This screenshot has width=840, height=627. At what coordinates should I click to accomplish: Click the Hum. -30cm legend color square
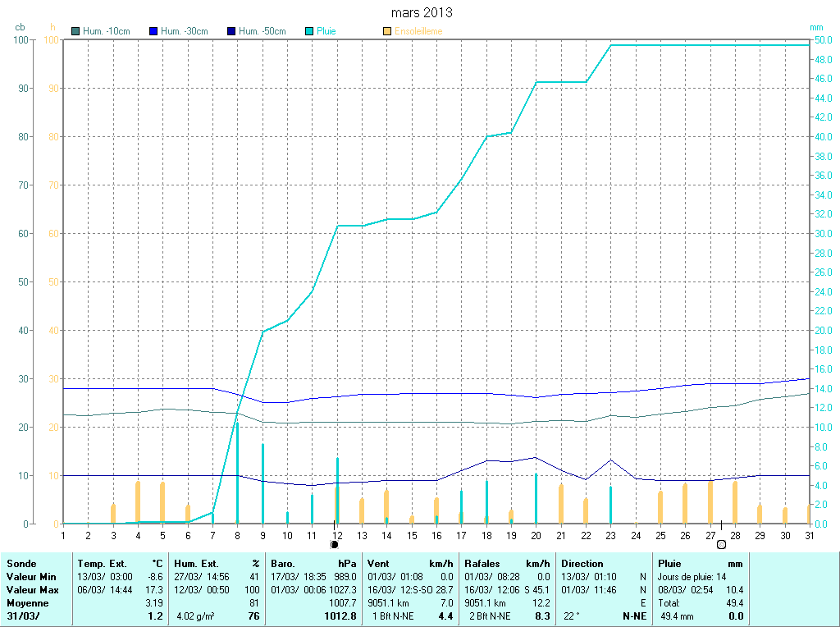[153, 32]
